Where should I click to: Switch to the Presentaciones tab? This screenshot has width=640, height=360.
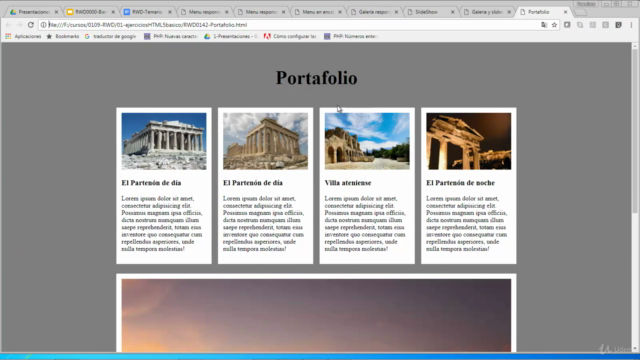[x=33, y=12]
